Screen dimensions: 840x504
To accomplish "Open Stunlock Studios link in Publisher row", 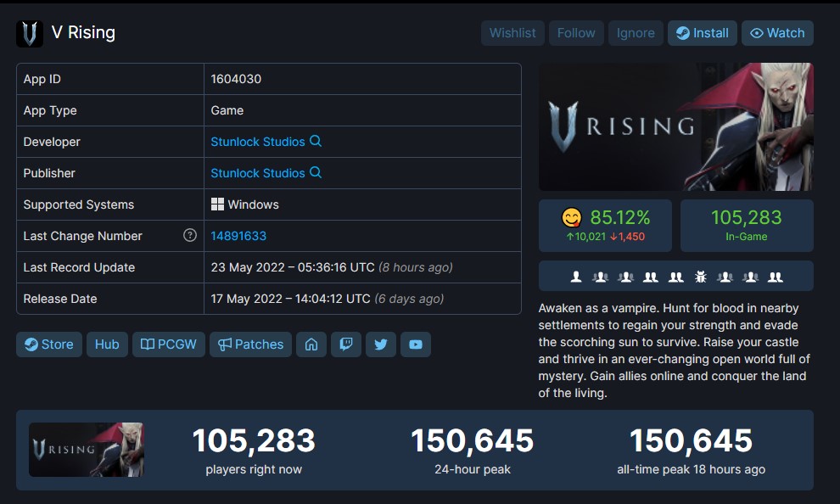I will 258,174.
